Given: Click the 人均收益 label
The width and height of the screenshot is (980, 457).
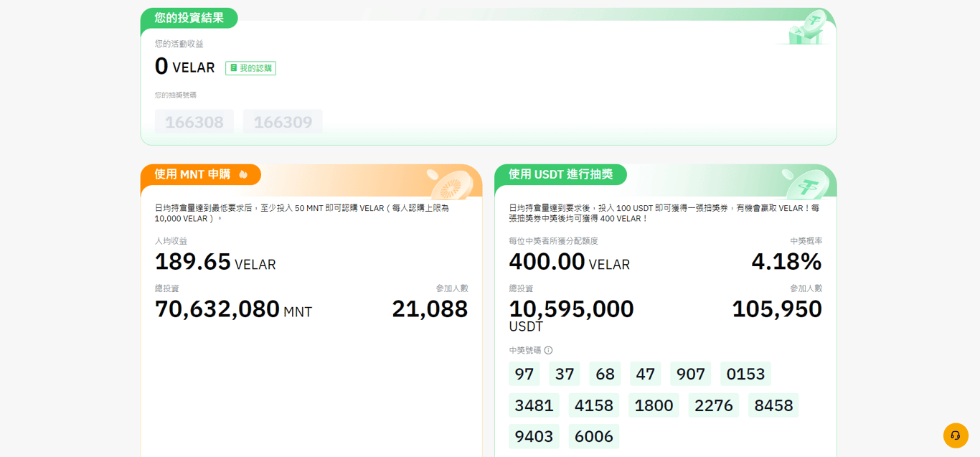Looking at the screenshot, I should pos(171,241).
